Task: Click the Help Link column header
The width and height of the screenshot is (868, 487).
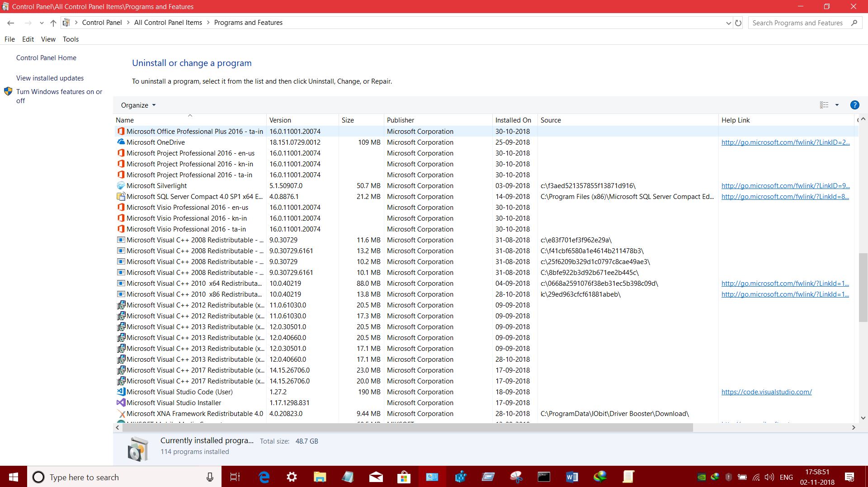Action: coord(786,120)
